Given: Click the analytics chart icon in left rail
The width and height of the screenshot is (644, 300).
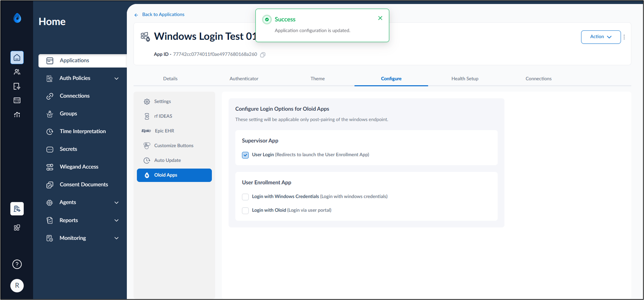Looking at the screenshot, I should pos(17,115).
